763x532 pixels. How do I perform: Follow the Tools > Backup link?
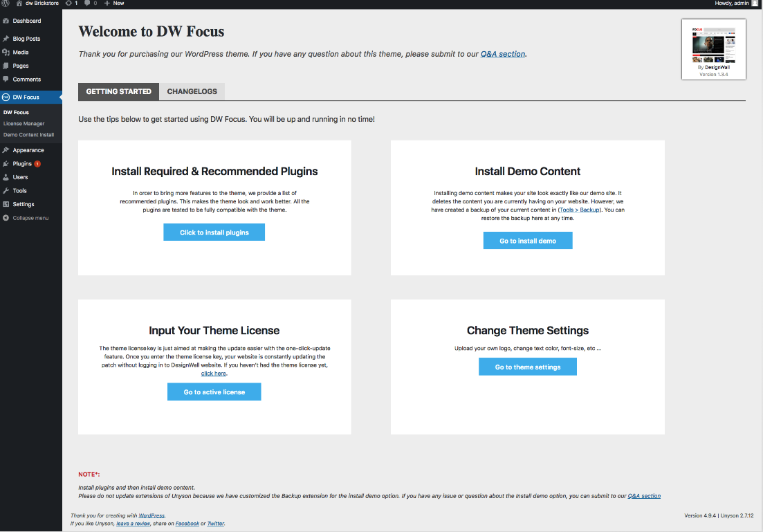(x=579, y=210)
